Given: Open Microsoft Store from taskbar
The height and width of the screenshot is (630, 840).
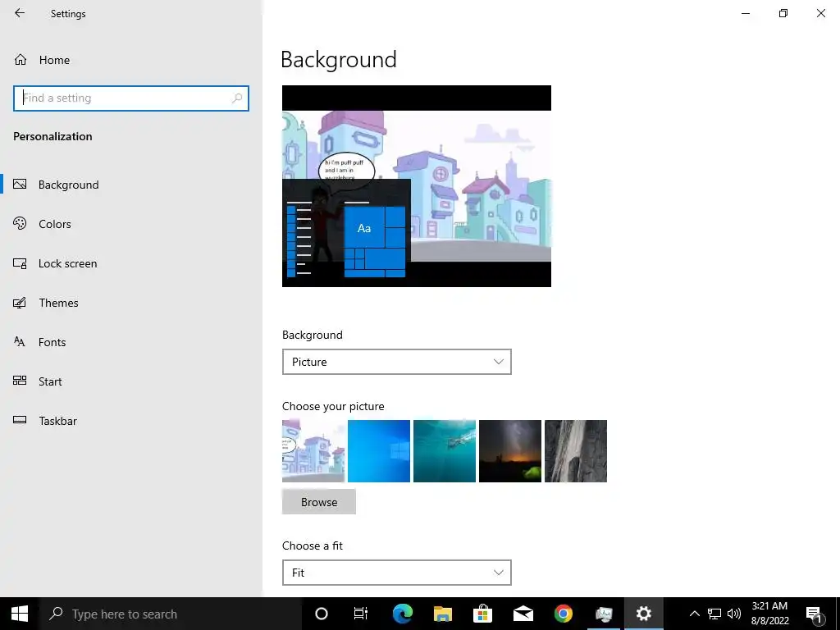Looking at the screenshot, I should pos(482,614).
